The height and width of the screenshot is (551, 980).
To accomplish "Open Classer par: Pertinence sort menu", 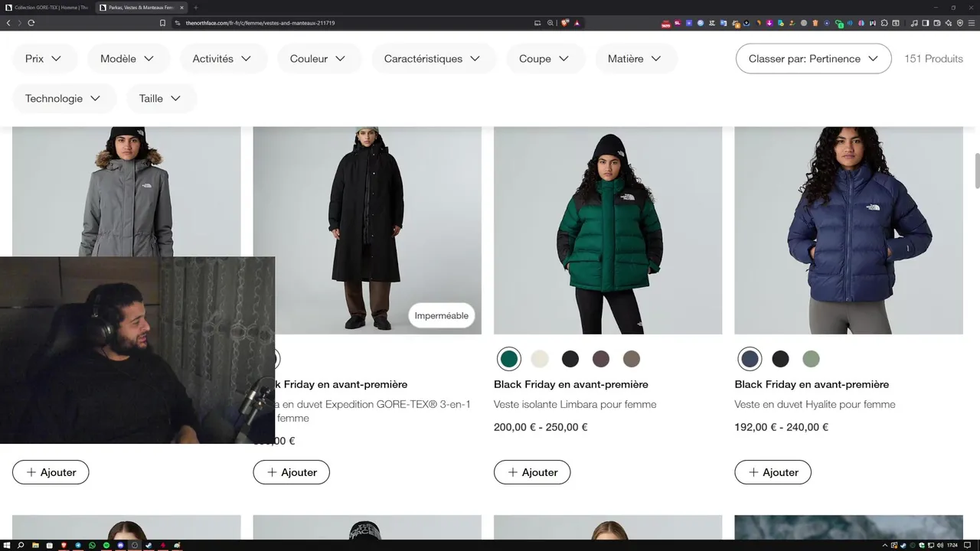I will click(813, 59).
